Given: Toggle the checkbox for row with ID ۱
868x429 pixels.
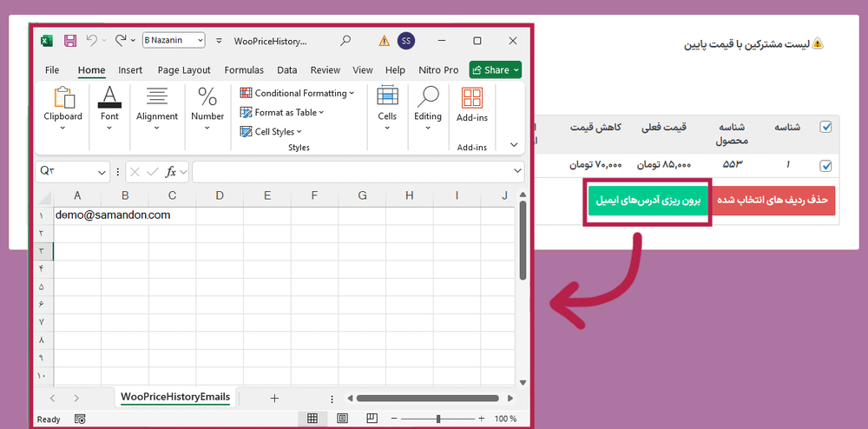Looking at the screenshot, I should [825, 166].
